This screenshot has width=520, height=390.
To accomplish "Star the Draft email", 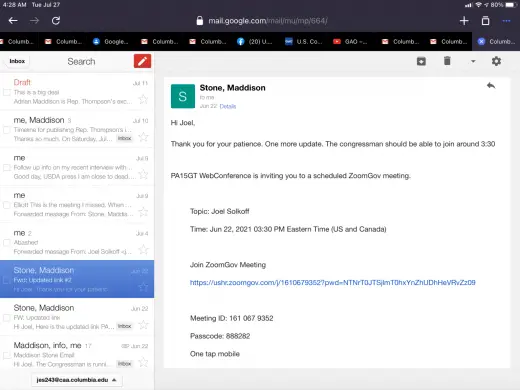I will pos(143,99).
